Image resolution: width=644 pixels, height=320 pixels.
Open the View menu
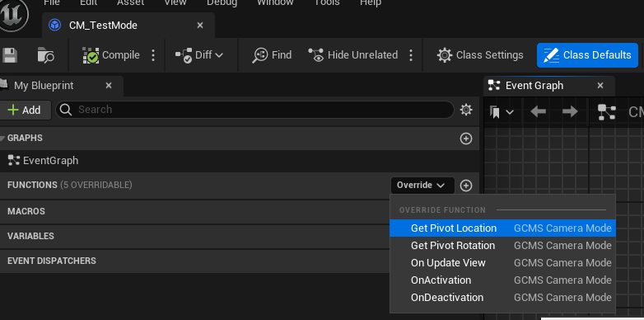point(175,2)
